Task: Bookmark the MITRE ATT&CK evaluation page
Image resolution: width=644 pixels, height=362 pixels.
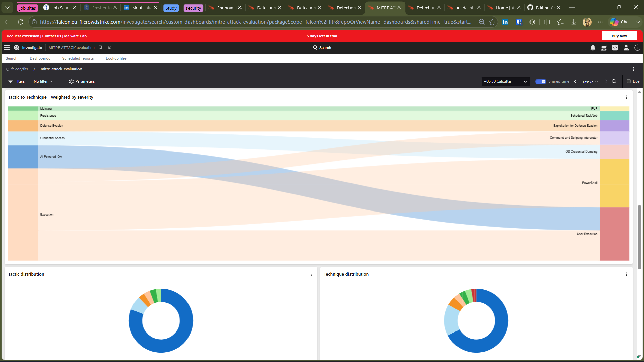Action: pos(100,48)
